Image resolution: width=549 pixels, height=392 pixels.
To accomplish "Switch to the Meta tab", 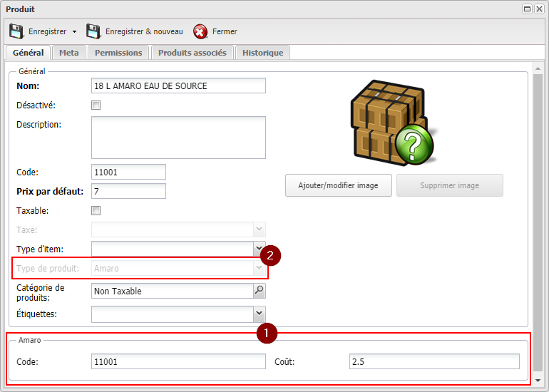I will point(69,53).
